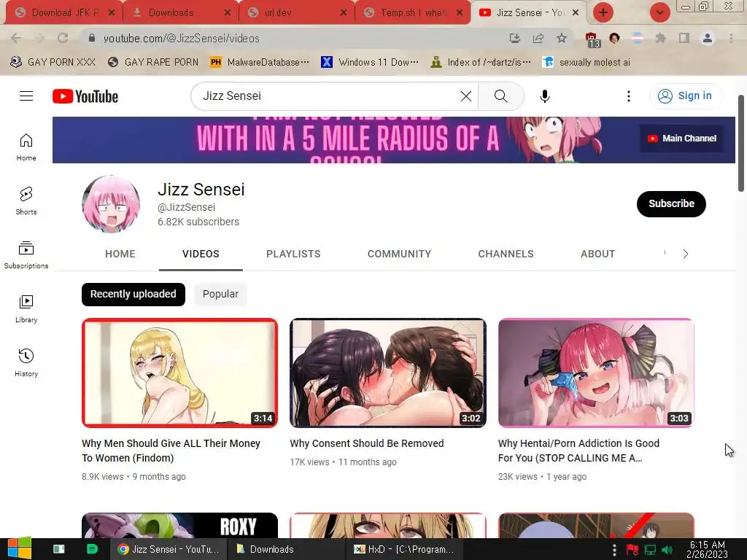Open the video thumbnail with 3:03 duration
The width and height of the screenshot is (747, 560).
596,373
